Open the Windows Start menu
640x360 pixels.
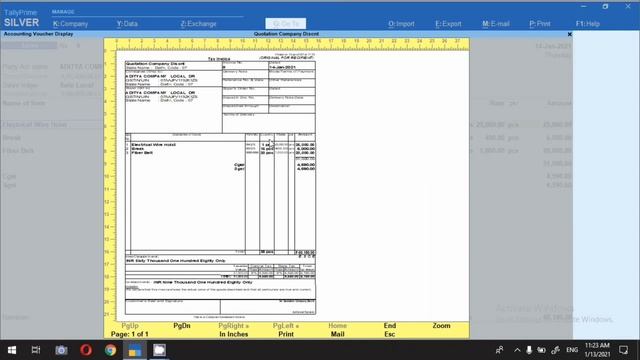(x=12, y=350)
